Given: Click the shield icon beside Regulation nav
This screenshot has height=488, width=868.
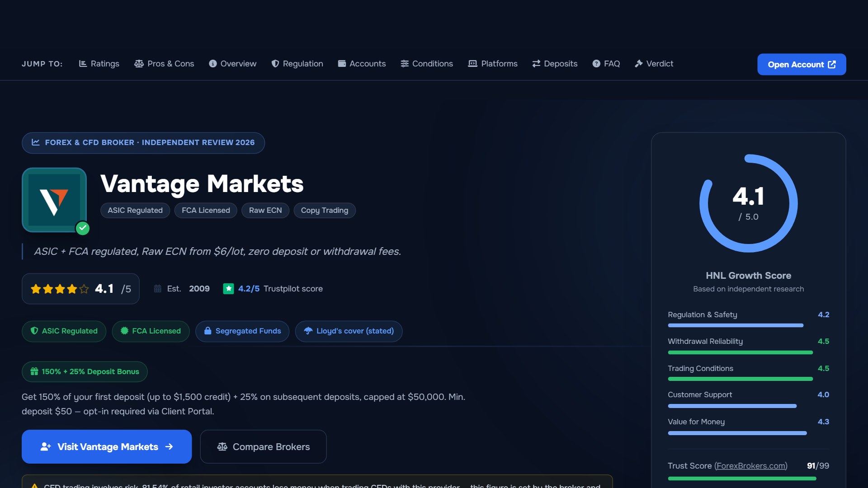Looking at the screenshot, I should [x=275, y=64].
